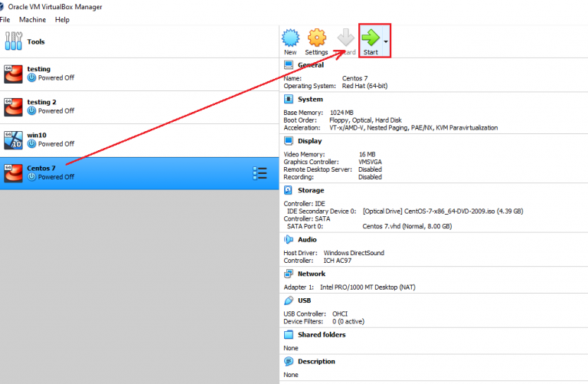The image size is (588, 384).
Task: Click the USB section plug icon
Action: (289, 300)
